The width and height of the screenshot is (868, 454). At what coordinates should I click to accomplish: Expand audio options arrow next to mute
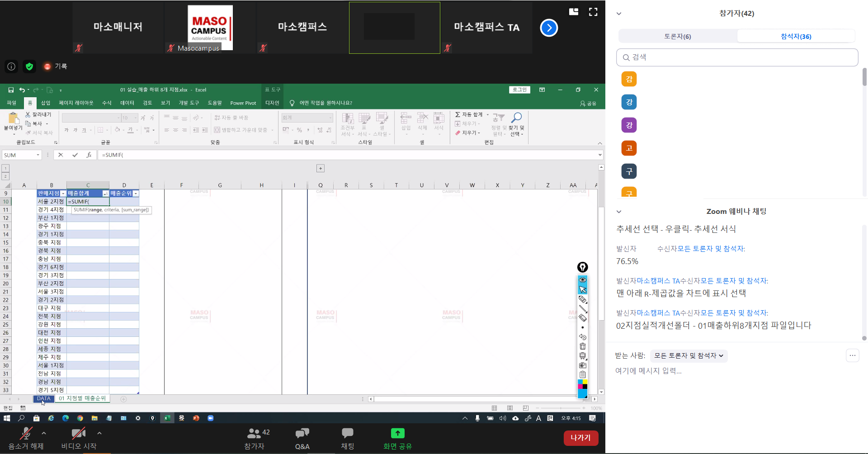coord(44,433)
